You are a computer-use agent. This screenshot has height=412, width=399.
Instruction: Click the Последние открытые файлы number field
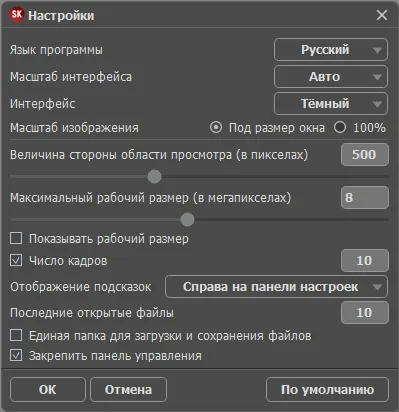(x=365, y=313)
